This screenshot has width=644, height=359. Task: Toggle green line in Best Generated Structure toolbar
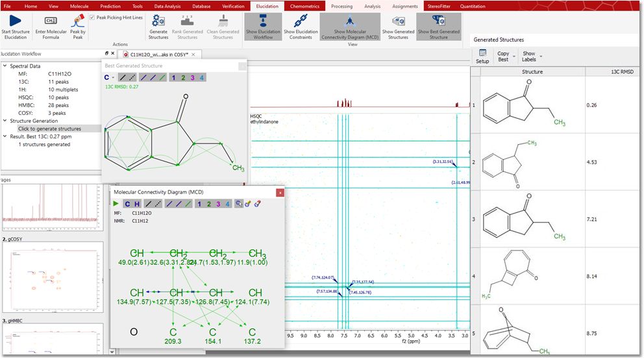tap(162, 77)
